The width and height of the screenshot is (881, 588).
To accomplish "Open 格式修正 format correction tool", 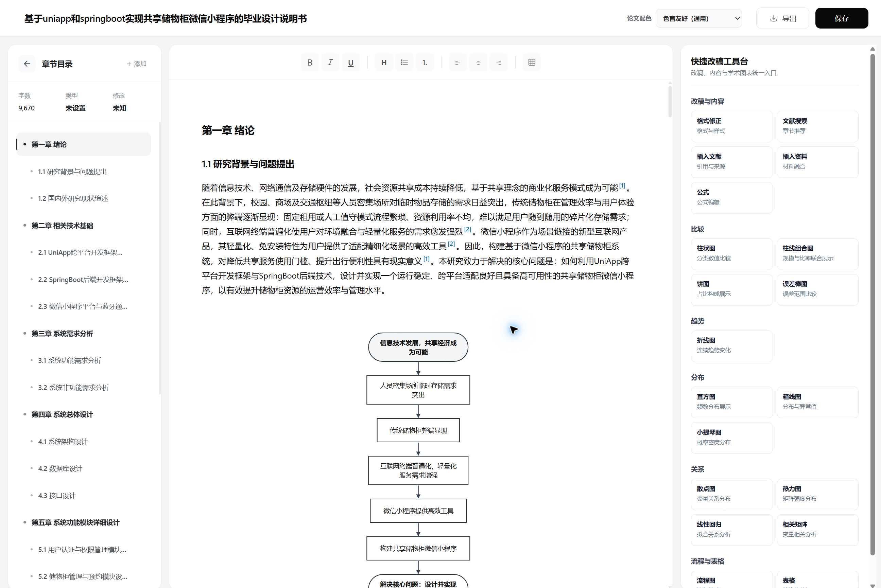I will 731,126.
